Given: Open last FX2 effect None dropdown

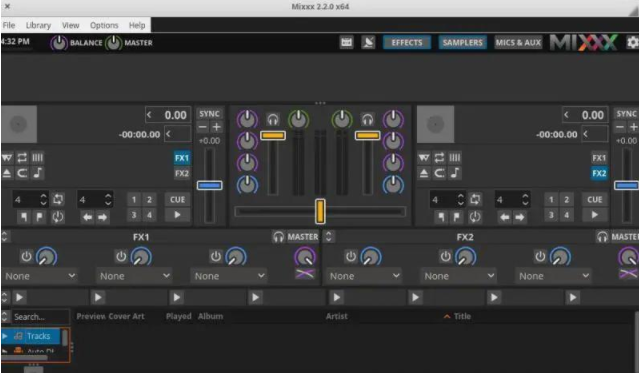Looking at the screenshot, I should coord(553,276).
